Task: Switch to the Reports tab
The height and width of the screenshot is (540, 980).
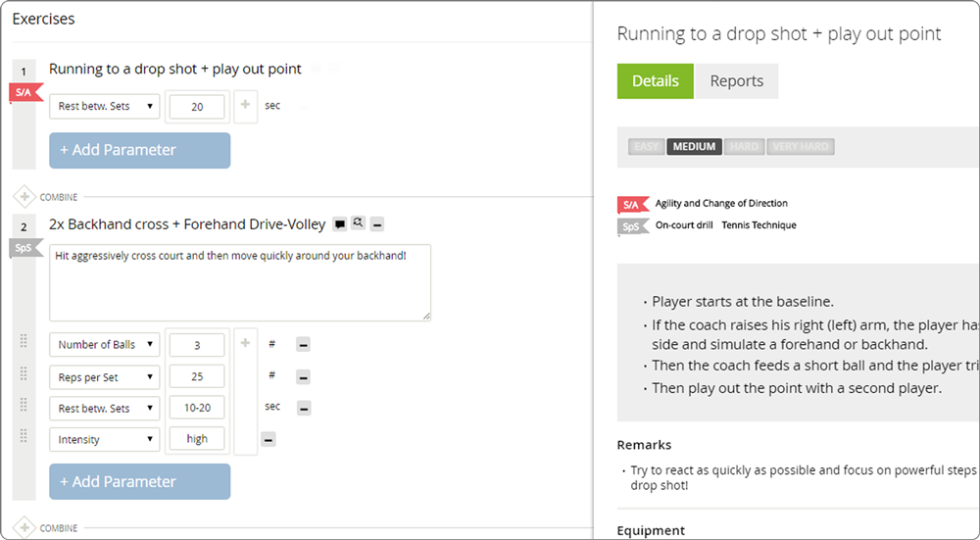Action: 736,81
